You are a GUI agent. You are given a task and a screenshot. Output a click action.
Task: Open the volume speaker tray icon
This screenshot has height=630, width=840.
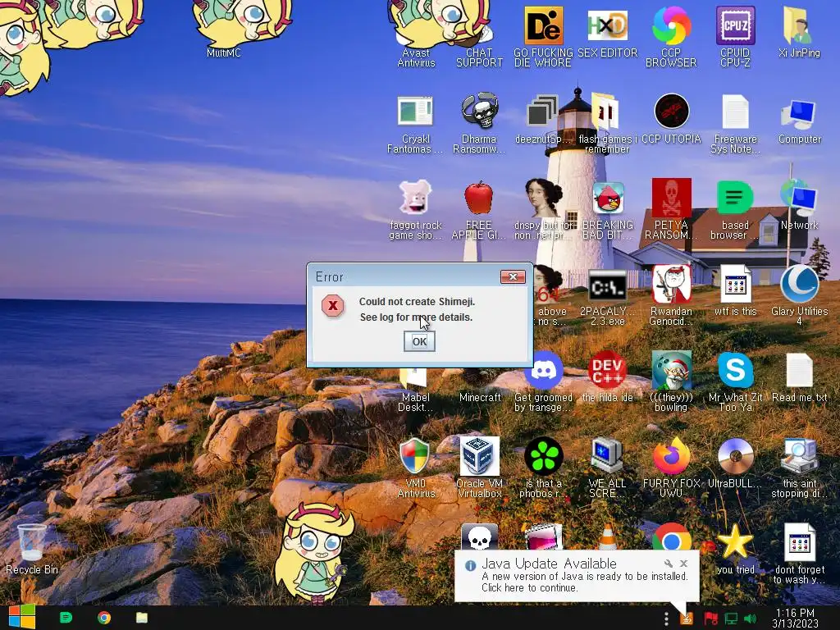(750, 619)
